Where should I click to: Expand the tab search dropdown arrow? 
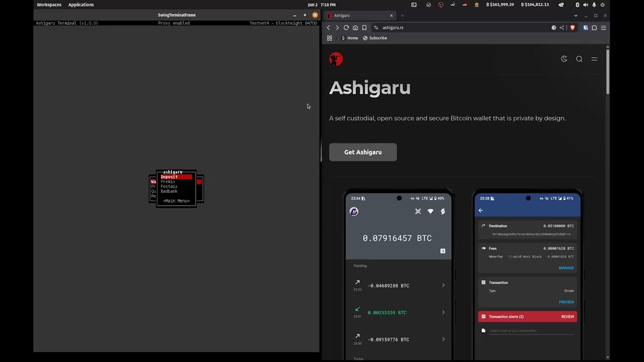(x=576, y=16)
